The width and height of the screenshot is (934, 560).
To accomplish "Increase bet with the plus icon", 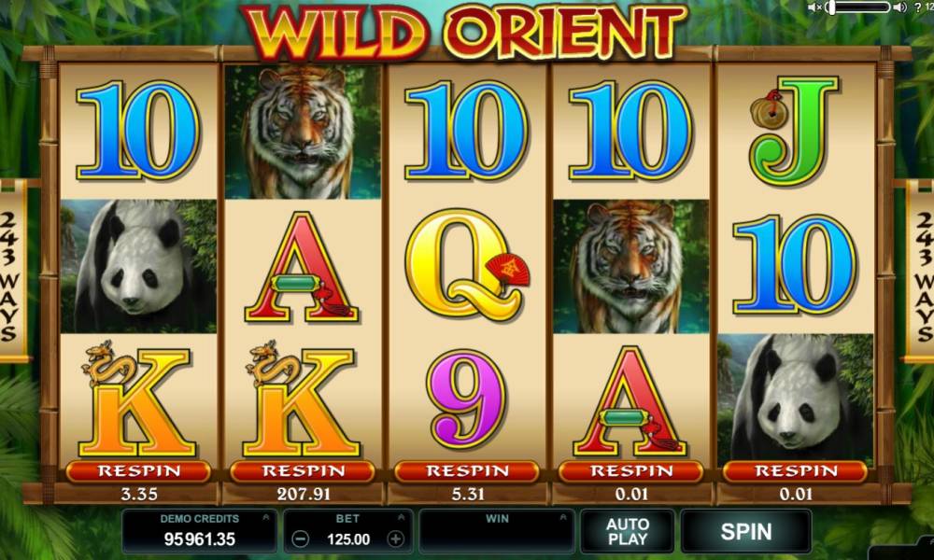I will 395,539.
